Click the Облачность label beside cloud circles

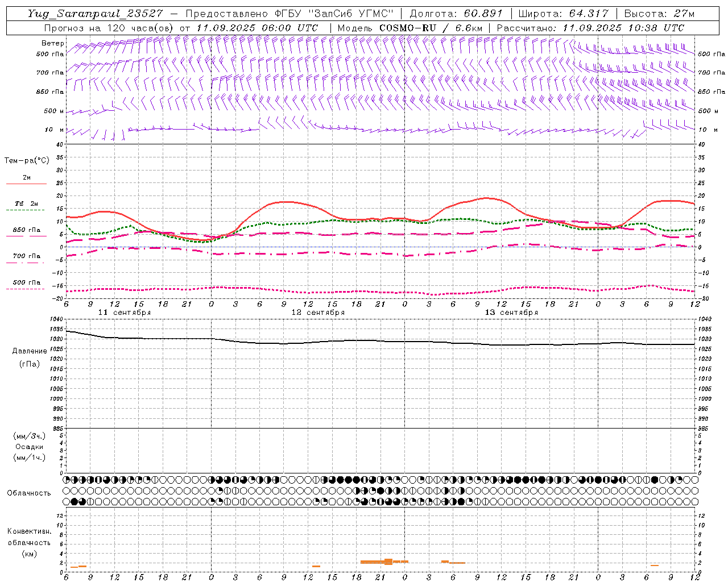[29, 493]
